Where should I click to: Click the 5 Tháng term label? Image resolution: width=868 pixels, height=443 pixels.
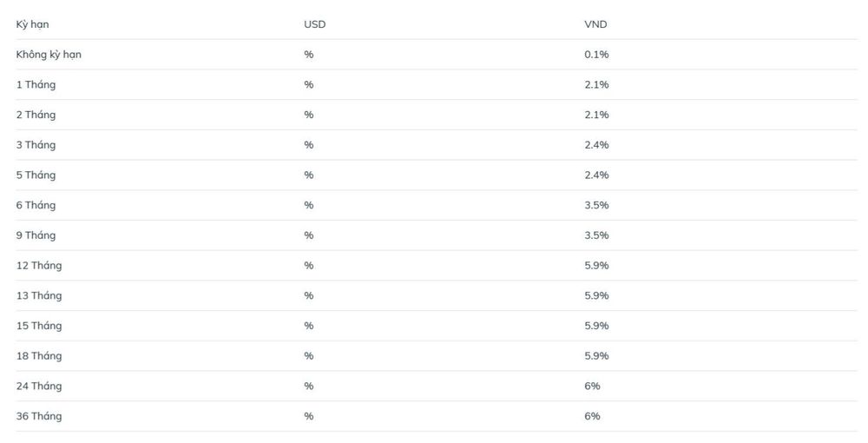pos(36,175)
